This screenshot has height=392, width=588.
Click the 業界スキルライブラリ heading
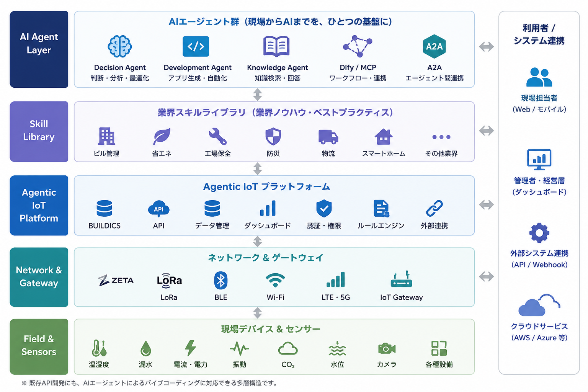click(276, 113)
